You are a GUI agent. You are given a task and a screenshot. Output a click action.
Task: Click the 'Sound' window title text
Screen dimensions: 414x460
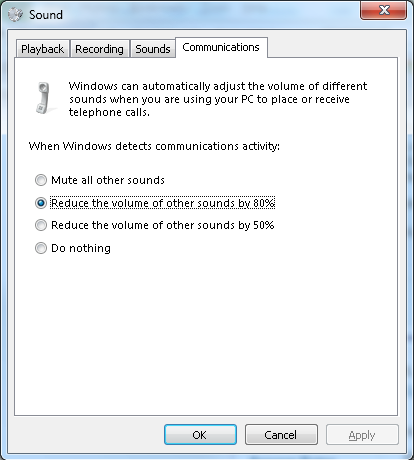click(46, 15)
